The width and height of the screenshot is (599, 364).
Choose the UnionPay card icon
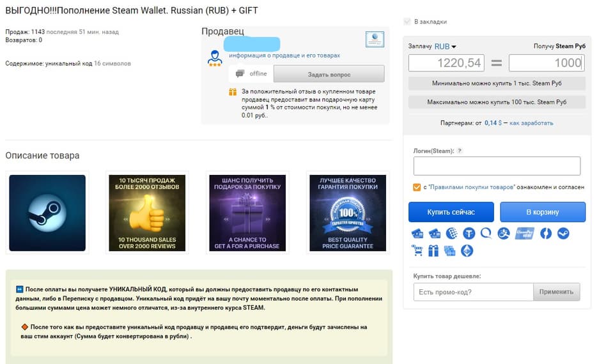tap(524, 233)
